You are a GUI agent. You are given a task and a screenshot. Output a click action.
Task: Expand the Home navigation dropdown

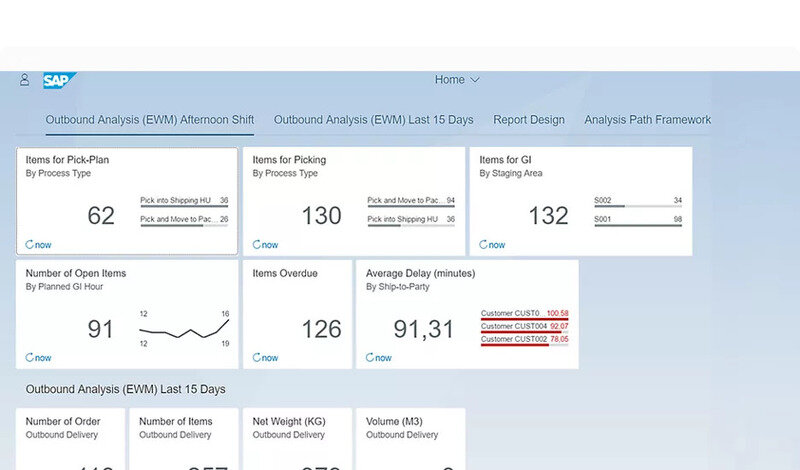click(457, 80)
